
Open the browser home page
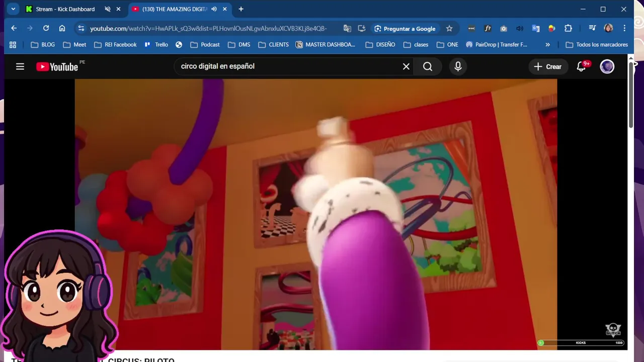coord(62,28)
